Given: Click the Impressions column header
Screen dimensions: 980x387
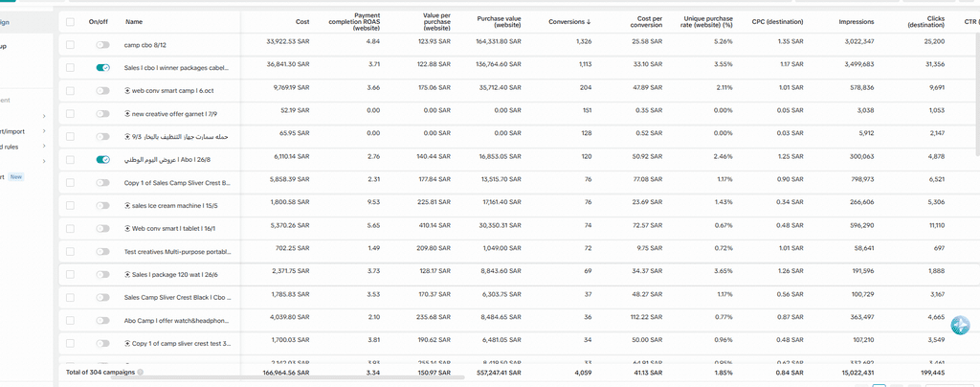Looking at the screenshot, I should coord(856,21).
